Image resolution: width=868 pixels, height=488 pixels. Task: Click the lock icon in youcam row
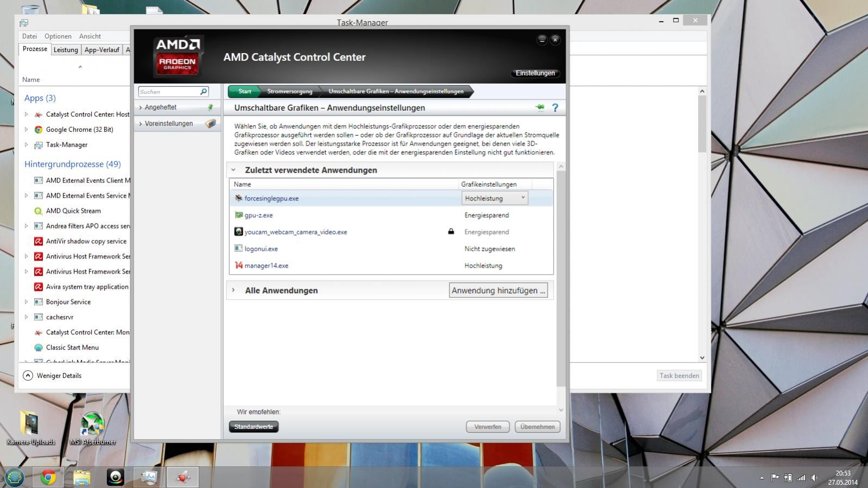[x=451, y=231]
